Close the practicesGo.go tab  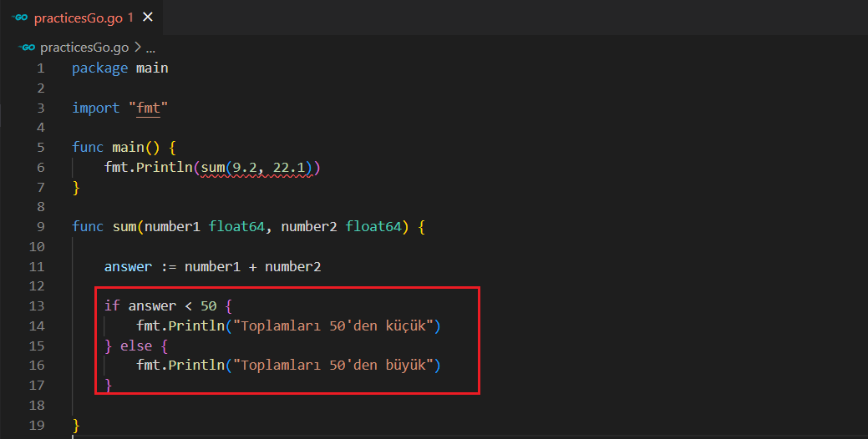click(x=148, y=17)
